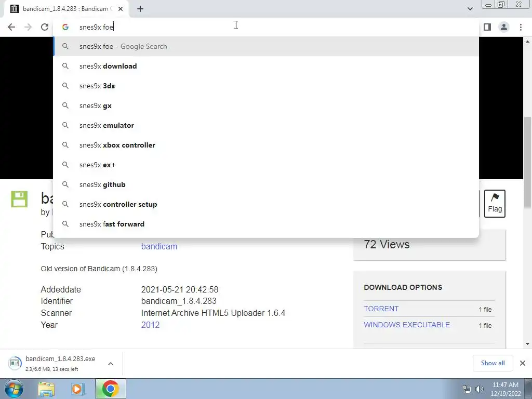532x399 pixels.
Task: Click the taskbar clock showing 11:47 AM
Action: pyautogui.click(x=505, y=389)
